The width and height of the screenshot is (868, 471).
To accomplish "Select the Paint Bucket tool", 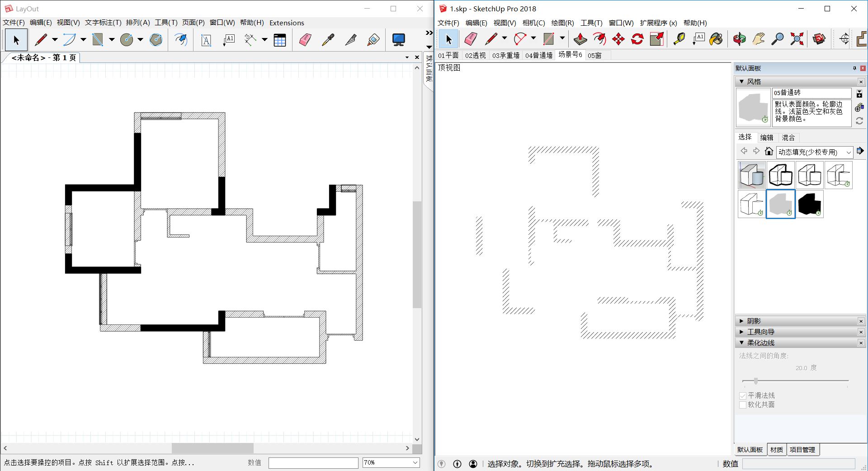I will pyautogui.click(x=716, y=39).
